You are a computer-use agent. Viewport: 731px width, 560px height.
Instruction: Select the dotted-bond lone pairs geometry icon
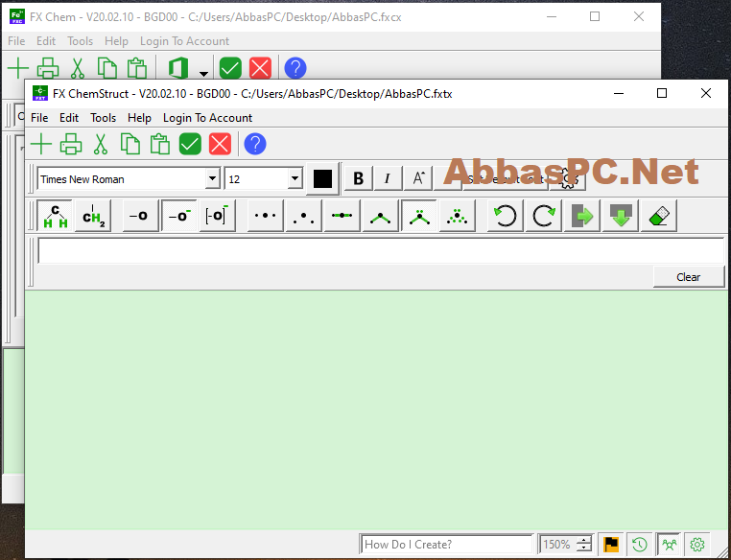click(457, 216)
